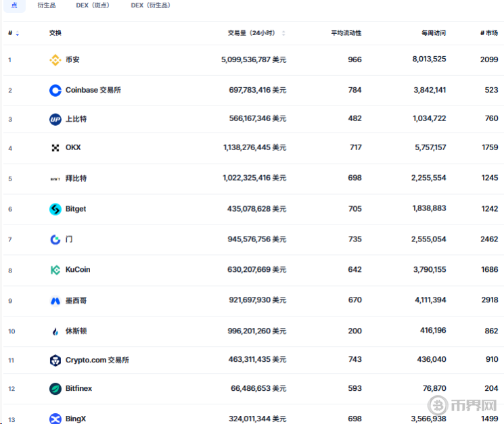Click volume 566,167,346 美元
The image size is (504, 424).
[258, 118]
